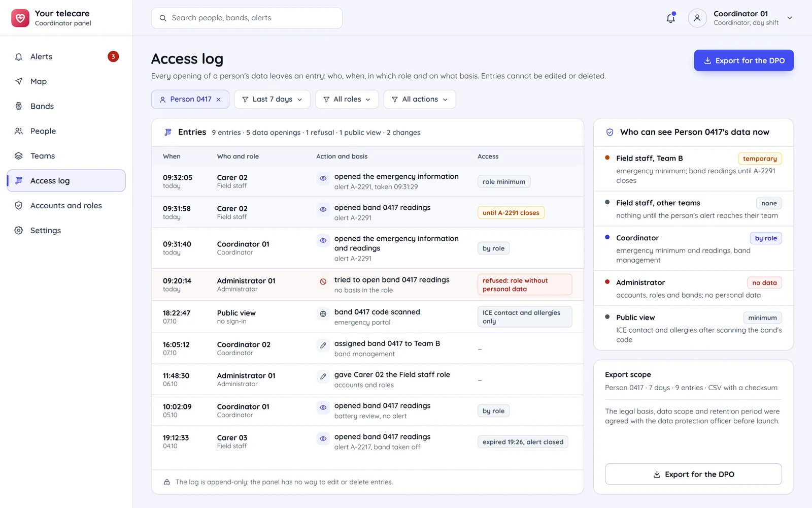Screen dimensions: 812x508
Task: Focus the Search people, bands, alerts field
Action: pos(247,18)
